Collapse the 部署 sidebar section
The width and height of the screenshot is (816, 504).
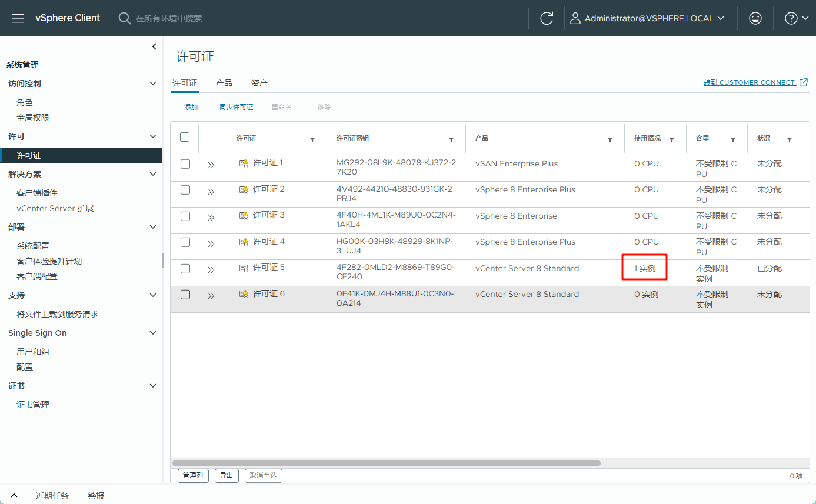(153, 227)
